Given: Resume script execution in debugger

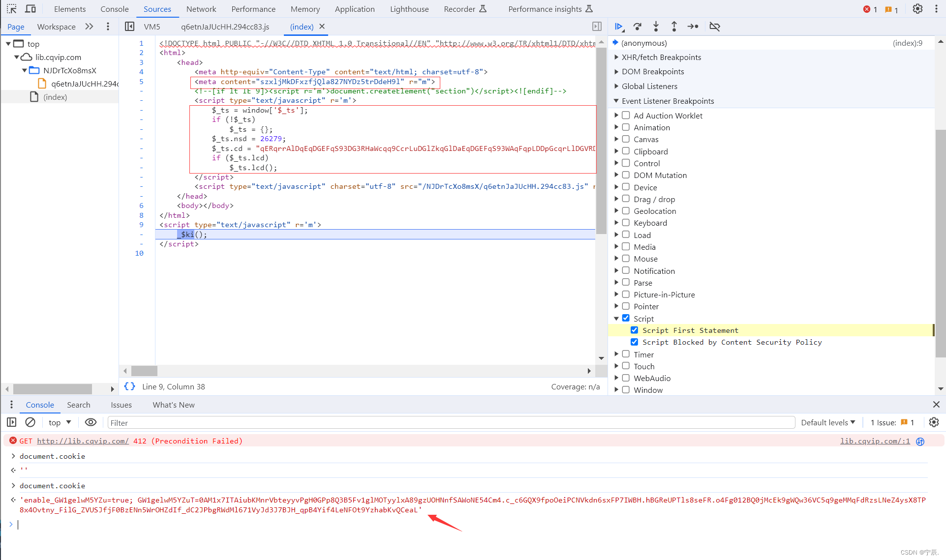Looking at the screenshot, I should click(619, 27).
